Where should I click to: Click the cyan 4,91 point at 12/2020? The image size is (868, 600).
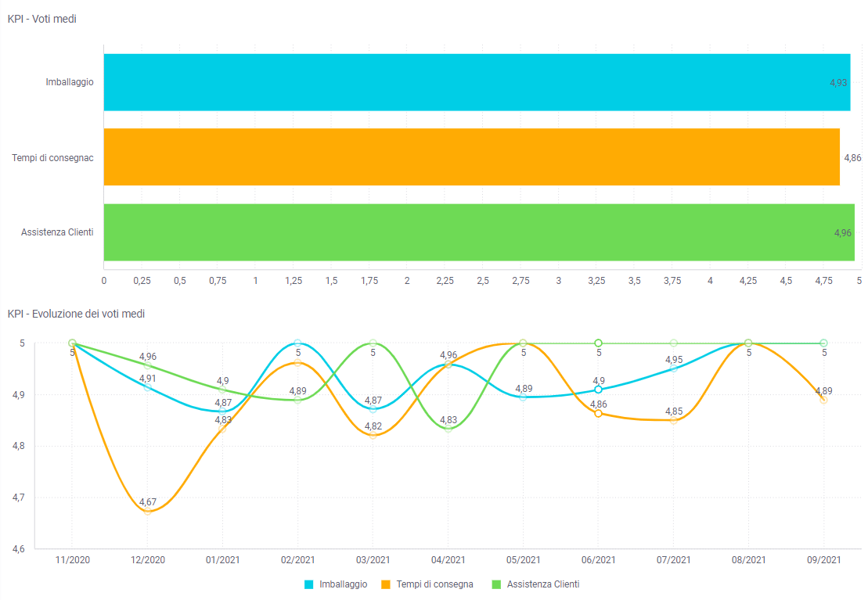click(x=147, y=387)
